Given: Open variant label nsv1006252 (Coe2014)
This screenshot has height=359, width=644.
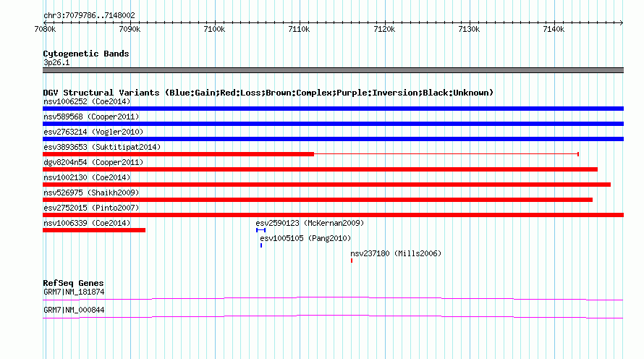Looking at the screenshot, I should [87, 101].
